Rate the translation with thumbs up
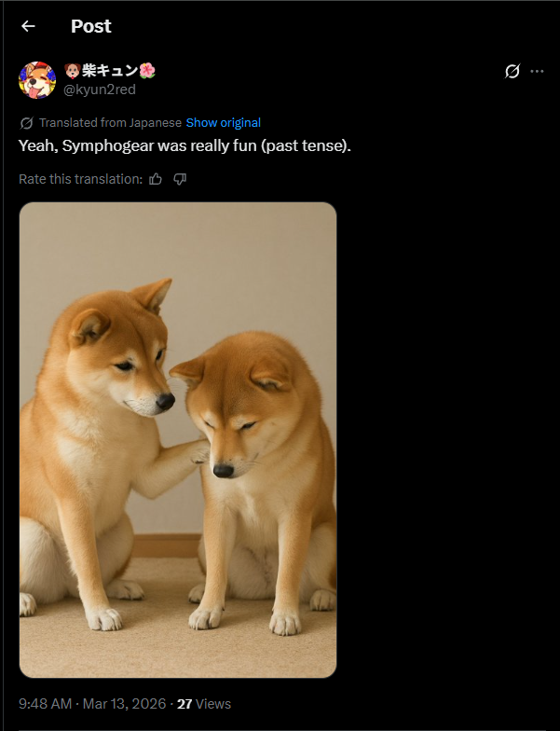 pos(156,179)
